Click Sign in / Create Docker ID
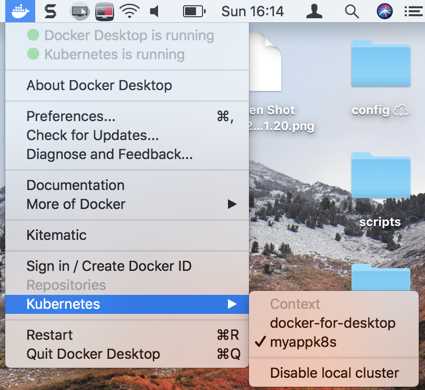 point(127,266)
